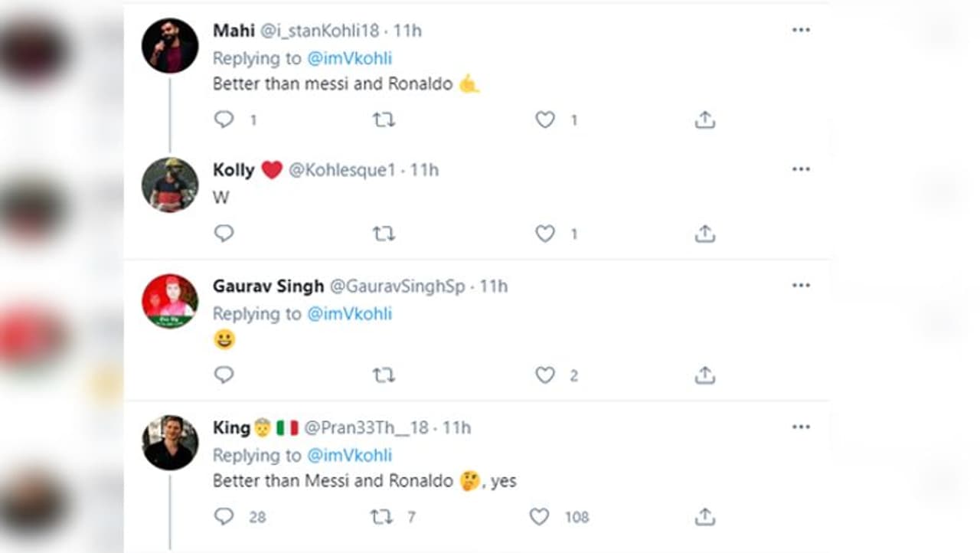Image resolution: width=980 pixels, height=553 pixels.
Task: Like Gaurav Singh's emoji tweet
Action: (x=544, y=375)
